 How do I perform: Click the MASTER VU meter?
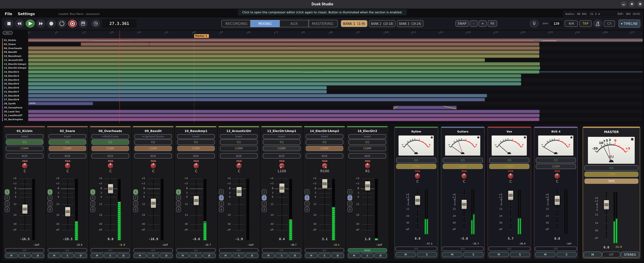(x=611, y=150)
